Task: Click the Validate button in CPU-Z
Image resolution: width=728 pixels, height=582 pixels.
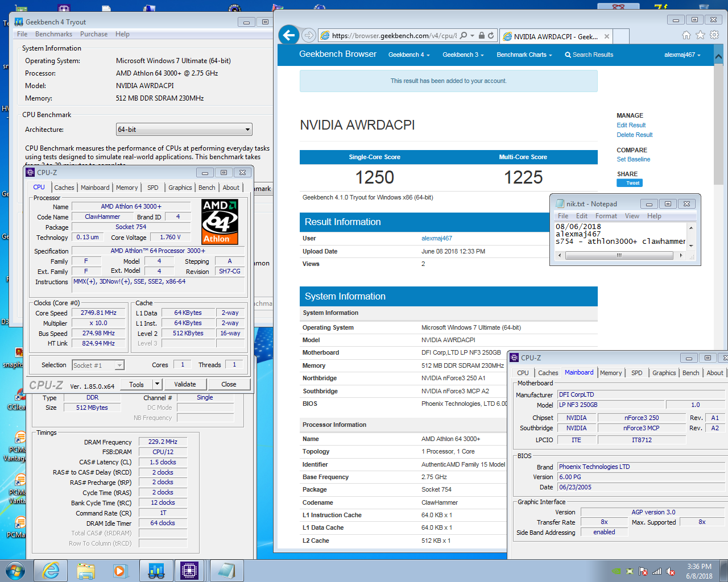Action: (x=185, y=384)
